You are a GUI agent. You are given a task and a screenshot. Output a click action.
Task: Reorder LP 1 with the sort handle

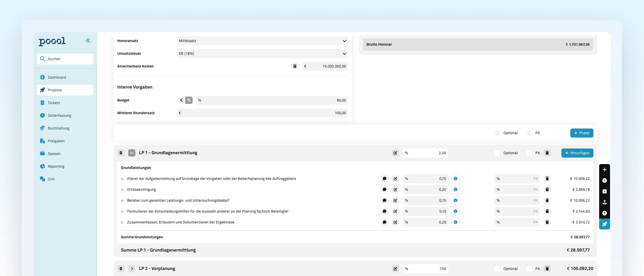[x=121, y=153]
